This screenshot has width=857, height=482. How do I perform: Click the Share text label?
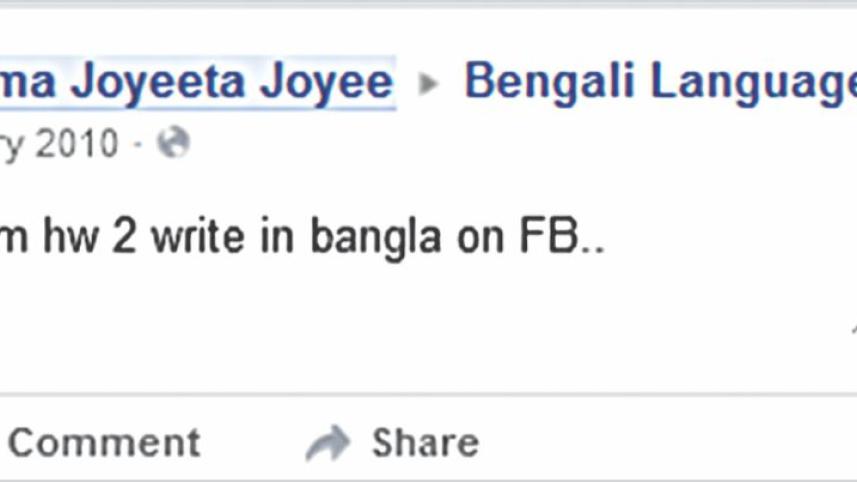425,442
